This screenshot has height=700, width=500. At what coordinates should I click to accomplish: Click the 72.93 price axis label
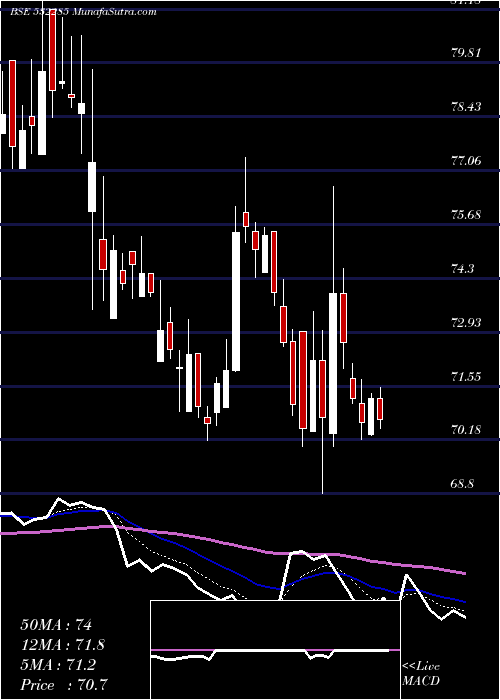(x=466, y=322)
